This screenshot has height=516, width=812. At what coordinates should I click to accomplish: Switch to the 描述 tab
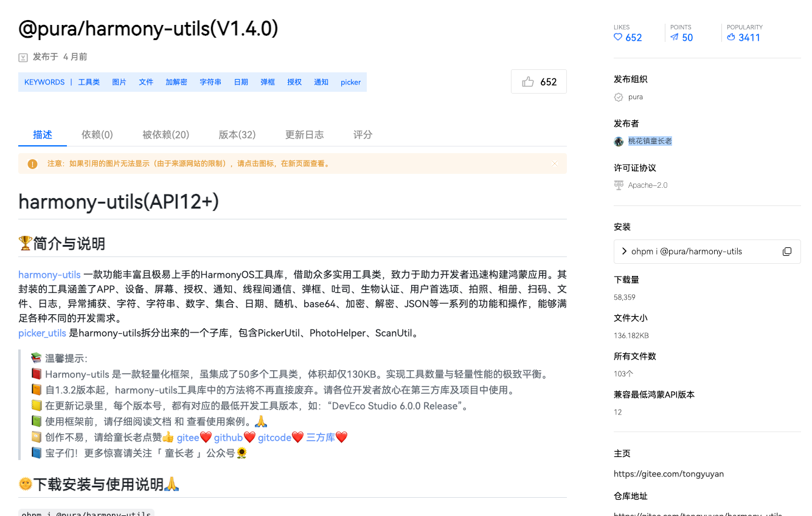click(x=43, y=134)
